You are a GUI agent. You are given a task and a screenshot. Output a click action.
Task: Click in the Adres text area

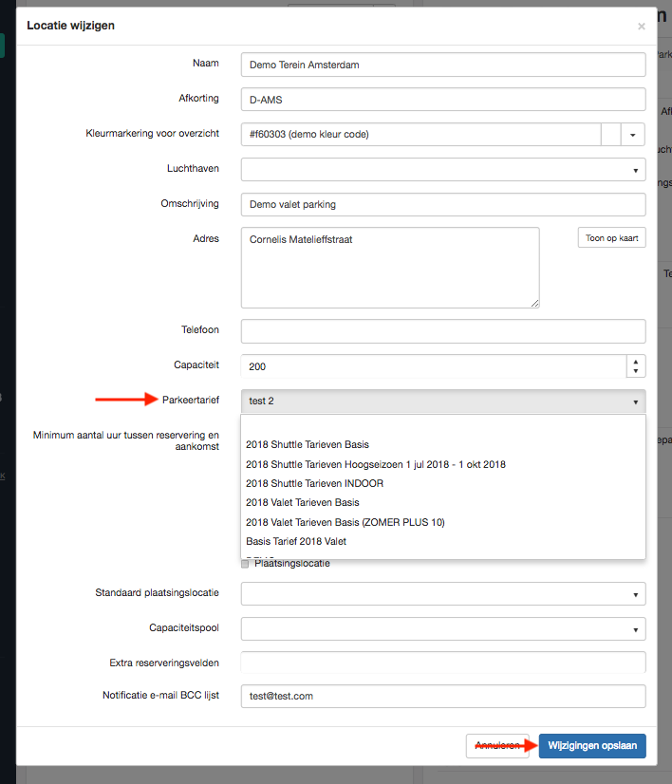coord(390,268)
